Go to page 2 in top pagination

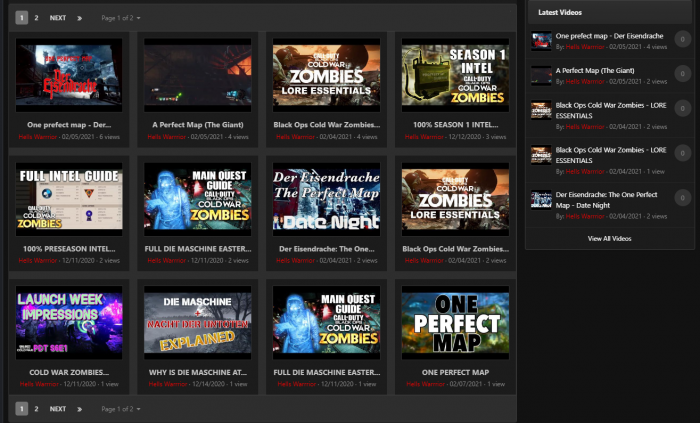[x=36, y=18]
